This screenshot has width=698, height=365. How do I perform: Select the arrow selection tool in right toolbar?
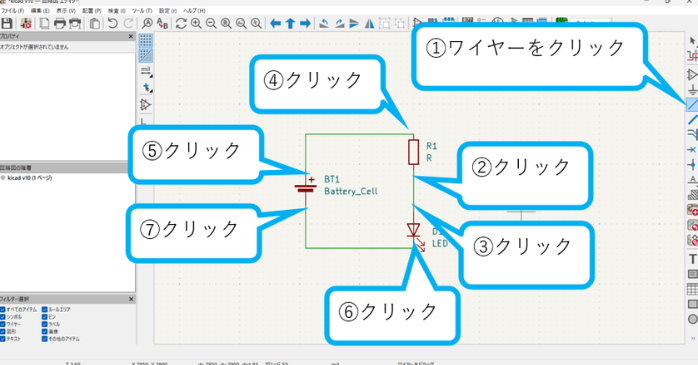693,41
